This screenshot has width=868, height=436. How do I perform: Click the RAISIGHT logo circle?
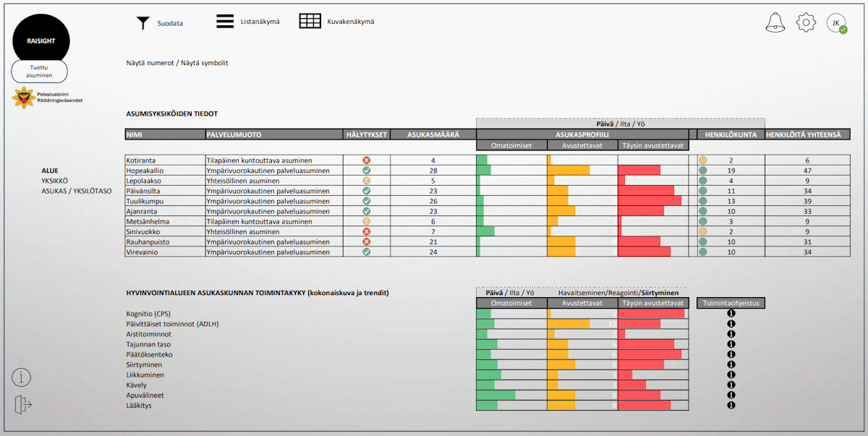41,40
